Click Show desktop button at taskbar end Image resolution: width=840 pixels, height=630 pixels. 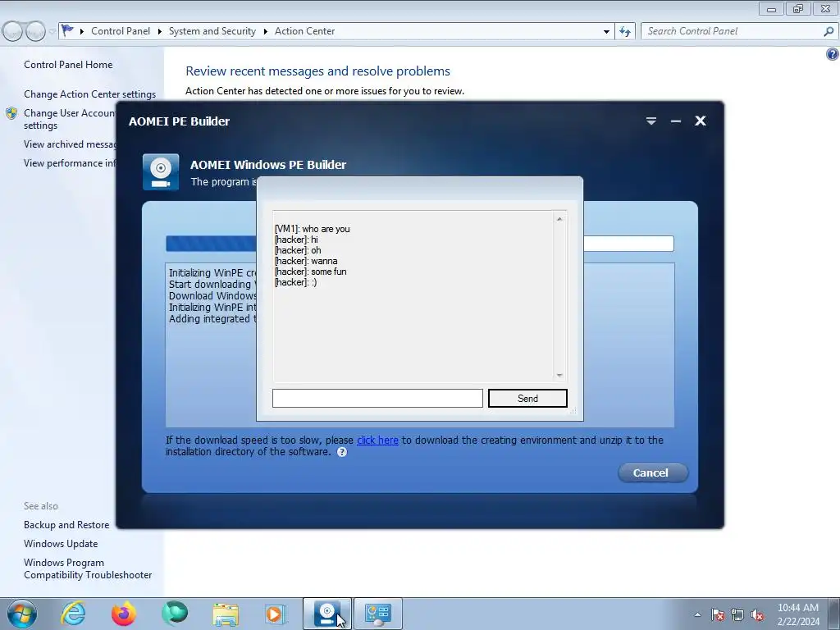[834, 614]
